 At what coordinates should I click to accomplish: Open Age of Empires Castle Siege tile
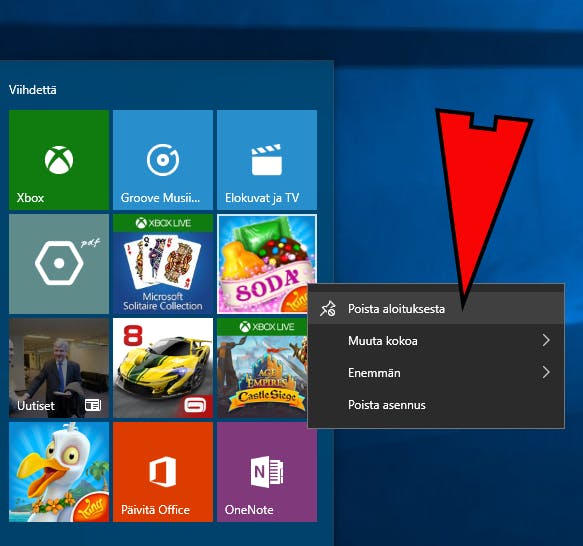coord(262,368)
